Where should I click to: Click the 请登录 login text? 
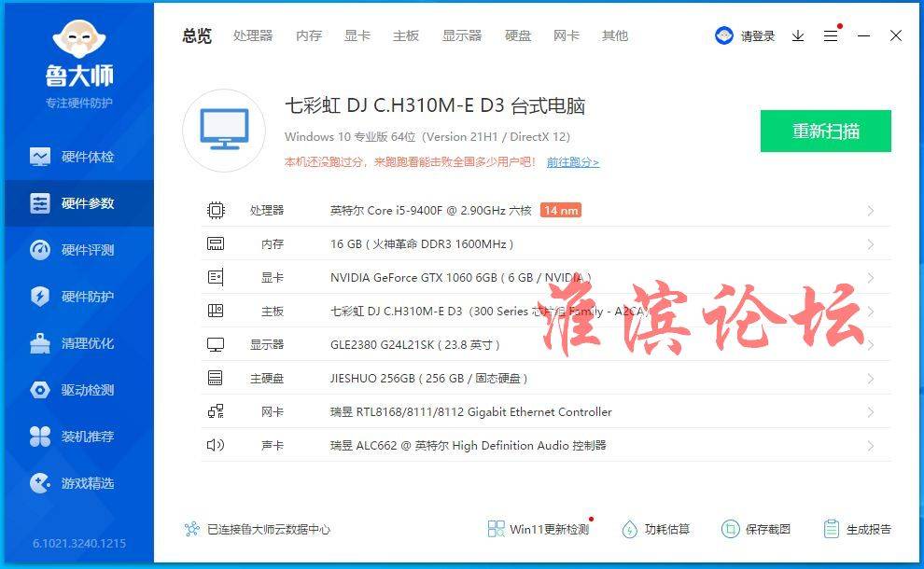point(758,36)
